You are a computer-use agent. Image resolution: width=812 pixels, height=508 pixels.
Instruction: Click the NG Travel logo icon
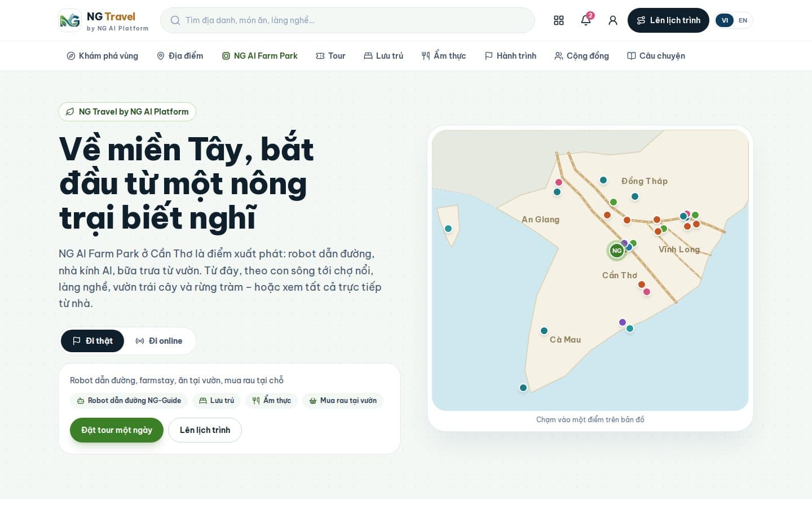tap(70, 20)
